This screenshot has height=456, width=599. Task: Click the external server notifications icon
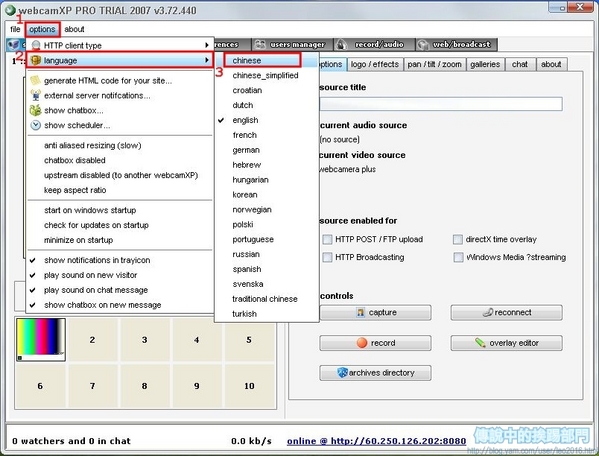tap(36, 95)
